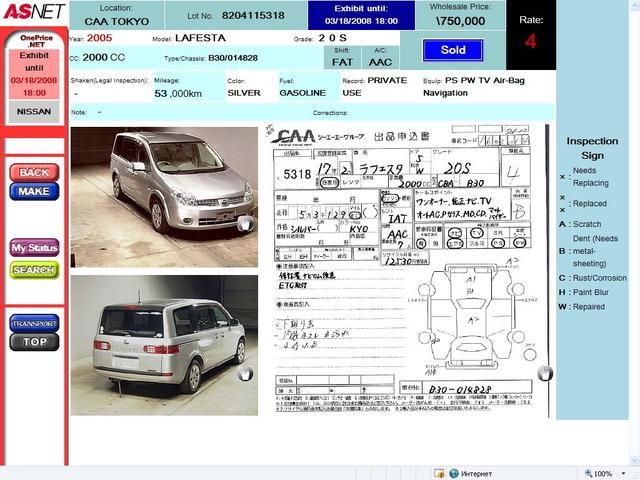640x480 pixels.
Task: Click the security status bar icon
Action: coord(439,473)
